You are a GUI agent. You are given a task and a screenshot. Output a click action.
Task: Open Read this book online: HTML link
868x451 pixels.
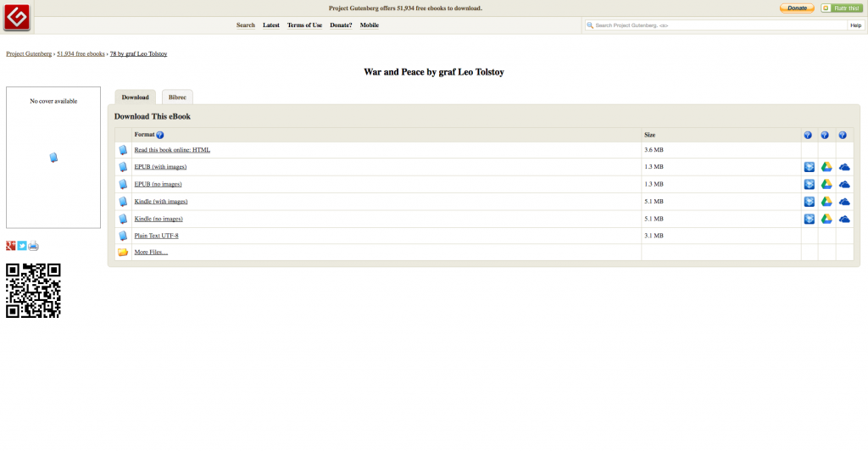click(x=172, y=150)
